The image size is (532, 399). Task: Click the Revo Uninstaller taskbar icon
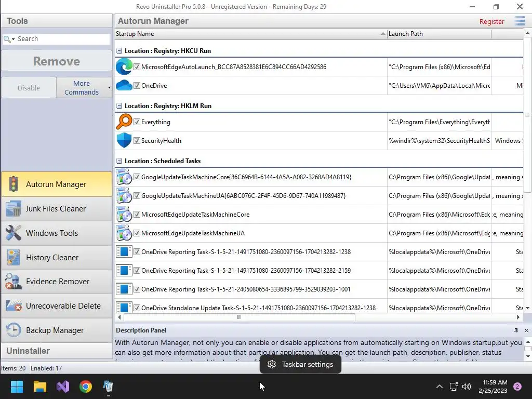[x=108, y=387]
